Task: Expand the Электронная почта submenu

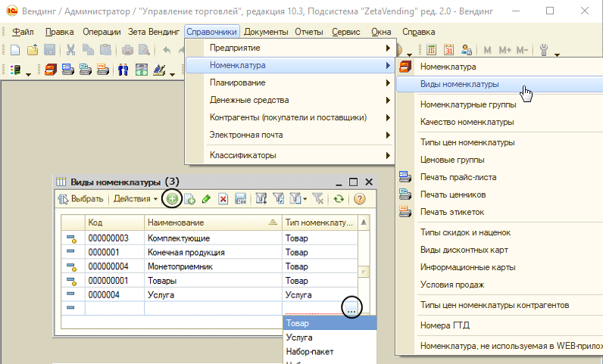Action: coord(290,135)
